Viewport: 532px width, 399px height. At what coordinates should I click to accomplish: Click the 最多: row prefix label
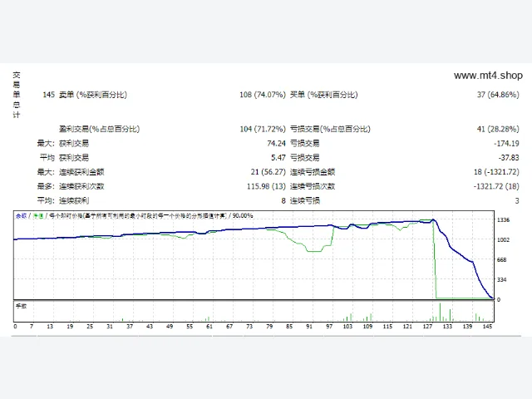click(46, 186)
